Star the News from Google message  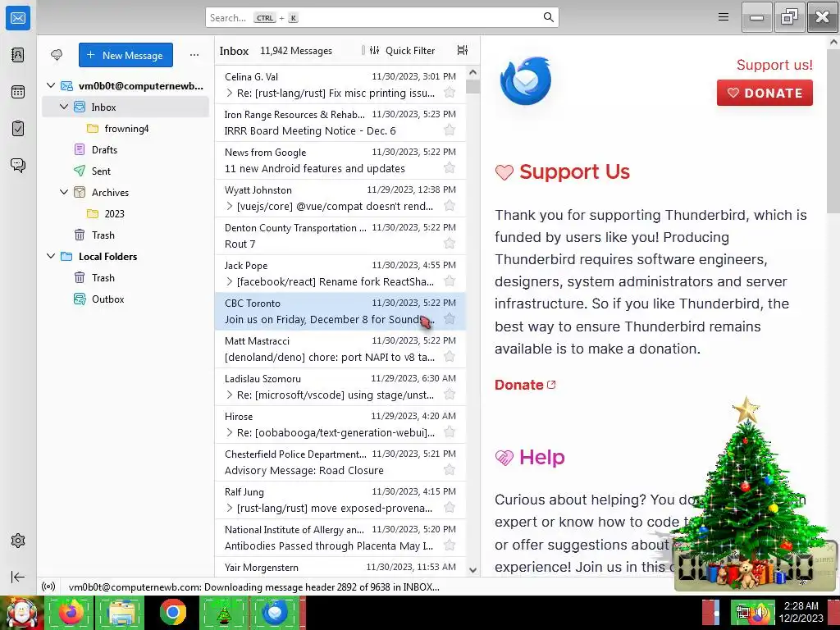click(x=450, y=168)
